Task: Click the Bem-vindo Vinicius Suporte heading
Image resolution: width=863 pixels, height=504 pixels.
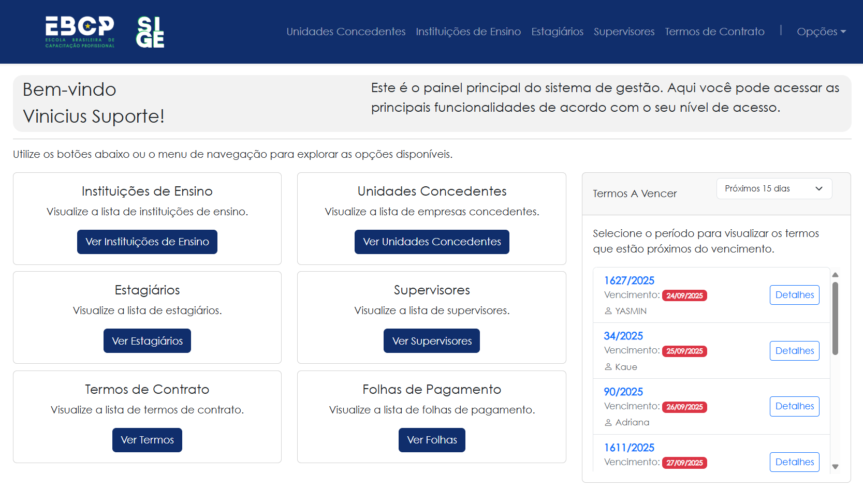Action: pos(94,103)
